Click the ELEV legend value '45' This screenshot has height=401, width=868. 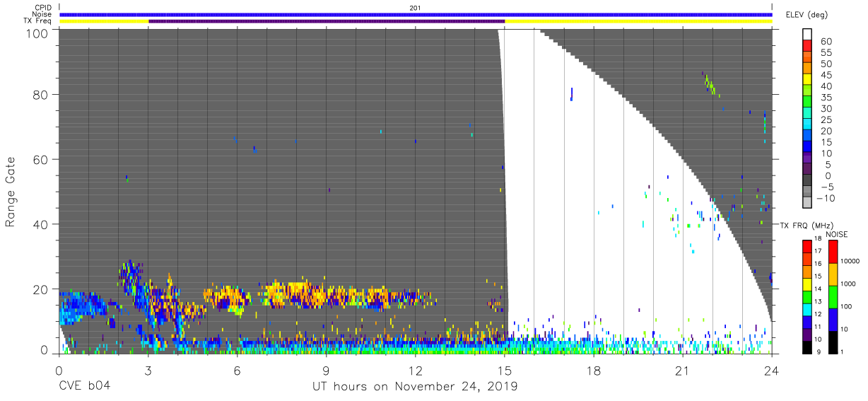(x=826, y=75)
